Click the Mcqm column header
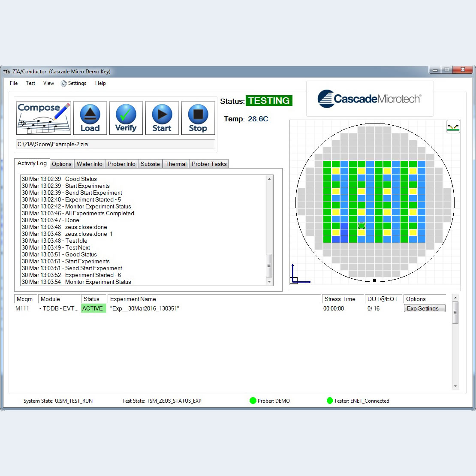Viewport: 476px width, 476px height. pyautogui.click(x=25, y=299)
